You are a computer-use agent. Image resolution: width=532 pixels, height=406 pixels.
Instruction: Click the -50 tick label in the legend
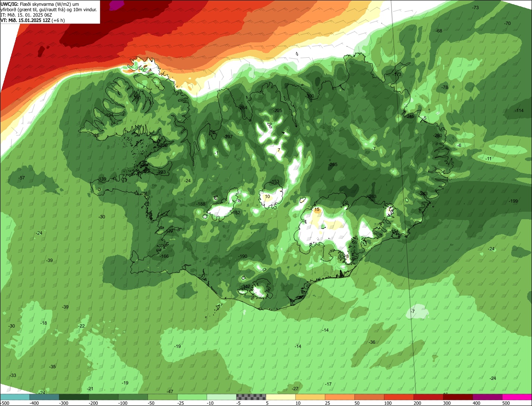pos(151,403)
